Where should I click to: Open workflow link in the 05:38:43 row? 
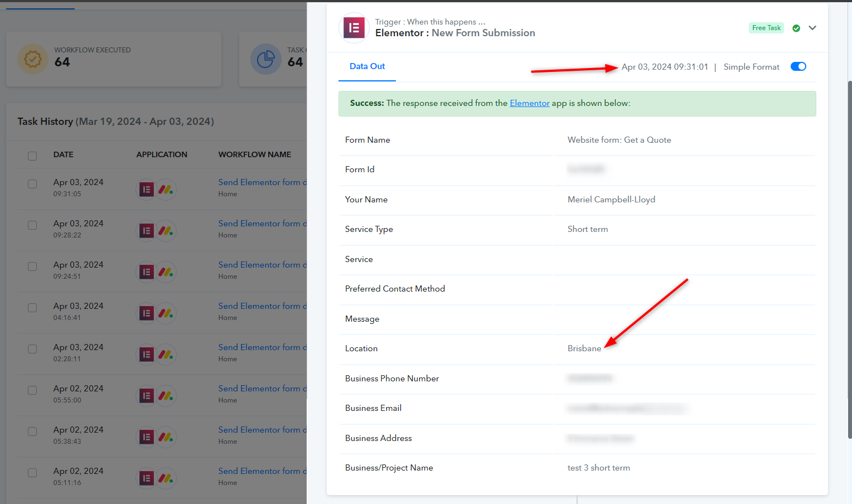[x=263, y=430]
